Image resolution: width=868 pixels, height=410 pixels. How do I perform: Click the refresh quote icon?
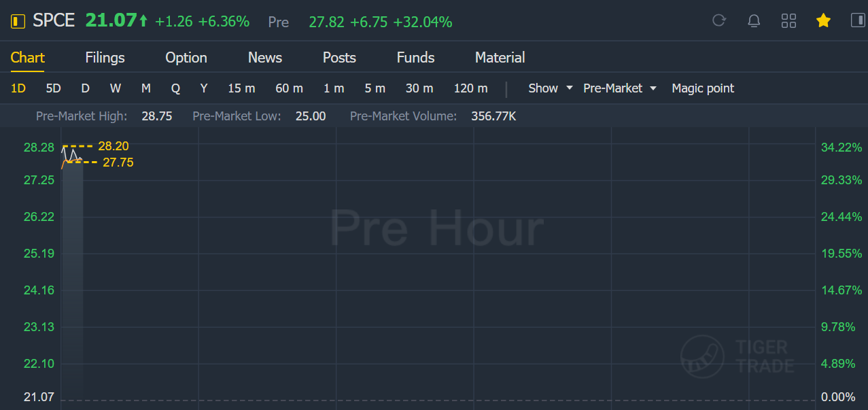pyautogui.click(x=719, y=20)
